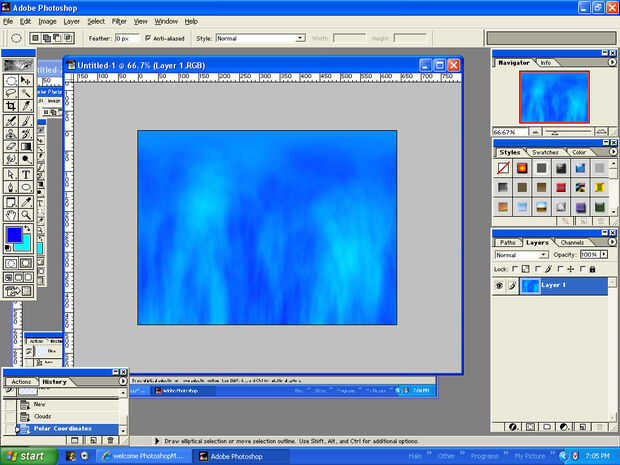Select the Eyedropper tool
Screen dimensions: 620x465
click(x=26, y=202)
